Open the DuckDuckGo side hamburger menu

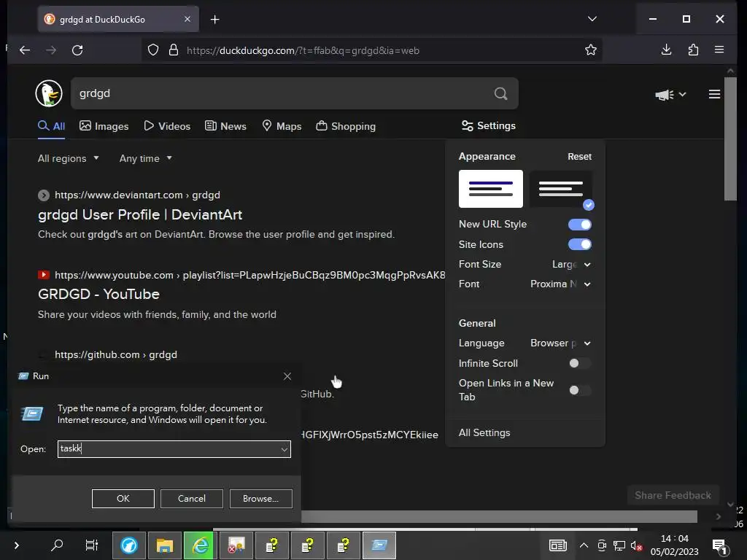(714, 94)
